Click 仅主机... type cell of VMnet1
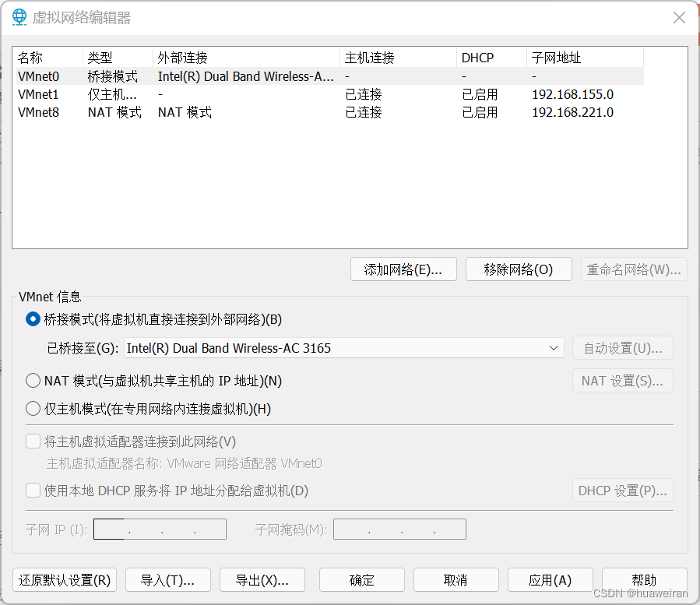The height and width of the screenshot is (605, 700). click(112, 94)
